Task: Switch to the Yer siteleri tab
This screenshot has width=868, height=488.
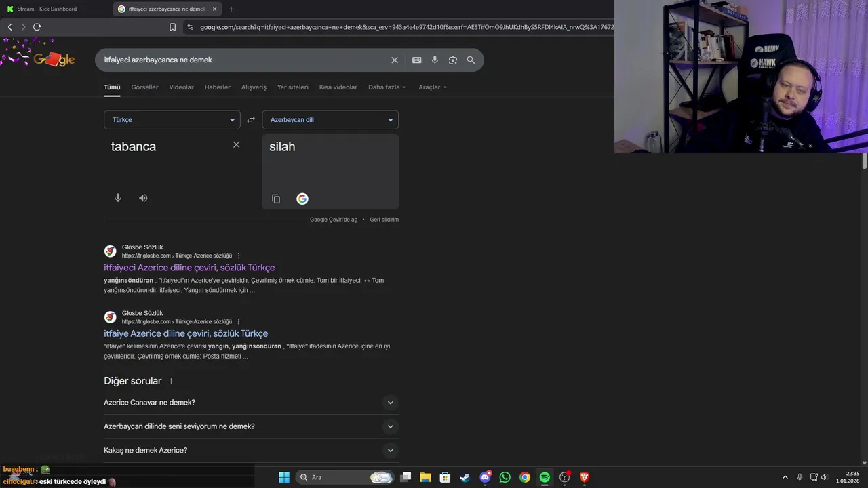Action: 293,87
